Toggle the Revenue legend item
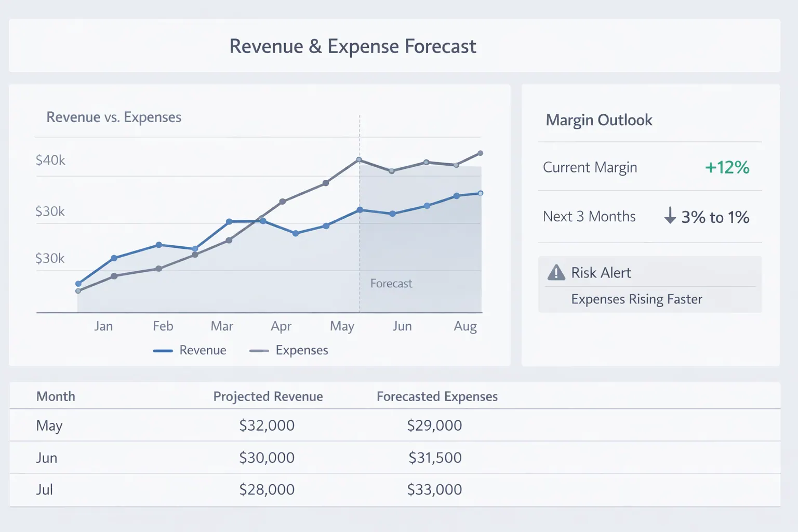 pyautogui.click(x=190, y=351)
